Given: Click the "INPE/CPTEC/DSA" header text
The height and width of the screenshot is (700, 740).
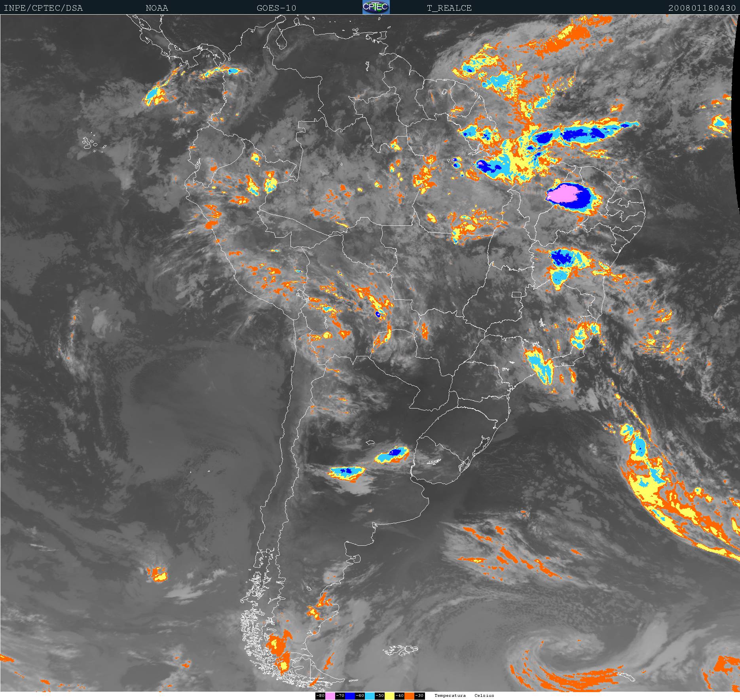Looking at the screenshot, I should [43, 8].
